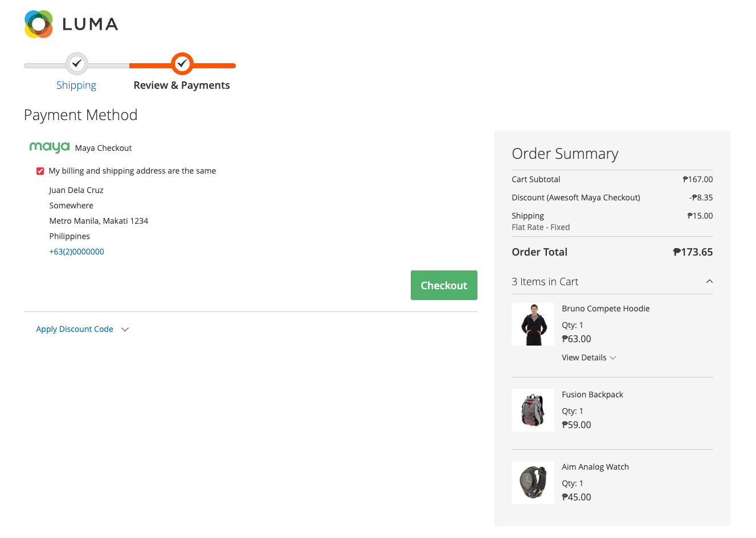The height and width of the screenshot is (538, 756).
Task: Collapse the 3 Items in Cart list
Action: [709, 281]
